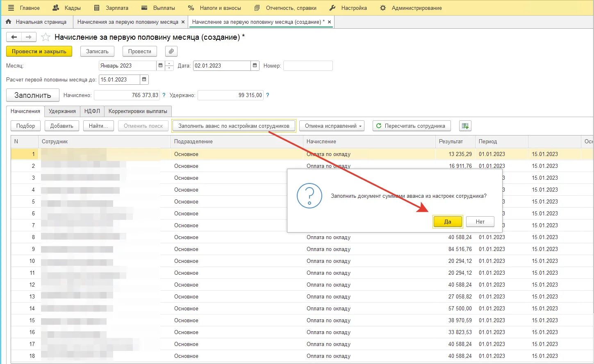Click the Дата field 02.01.2023
This screenshot has height=364, width=594.
click(222, 66)
